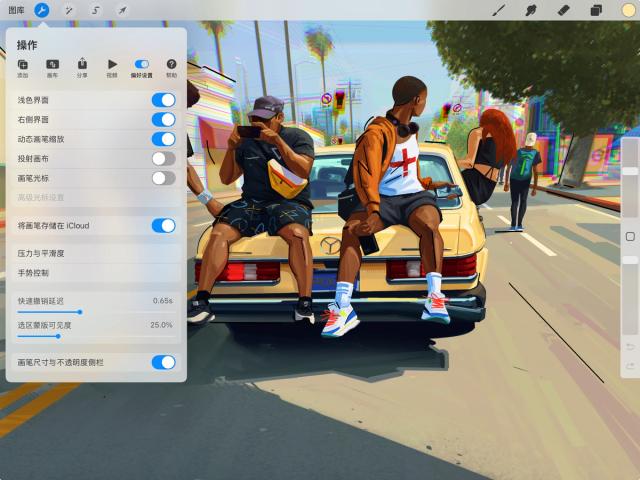Click the 25.0% visibility value
Screen dimensions: 640x480
tap(161, 325)
